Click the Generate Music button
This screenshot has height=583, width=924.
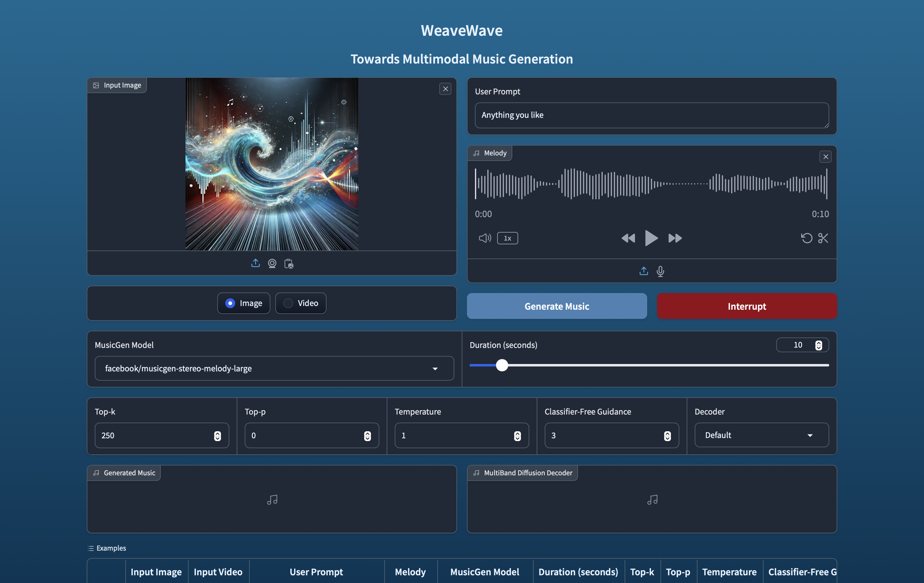point(557,306)
